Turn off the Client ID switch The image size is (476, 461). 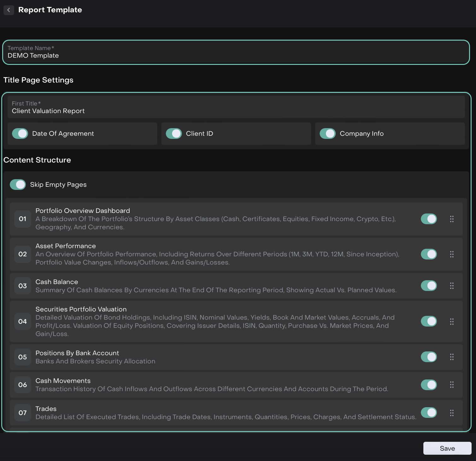pos(174,134)
